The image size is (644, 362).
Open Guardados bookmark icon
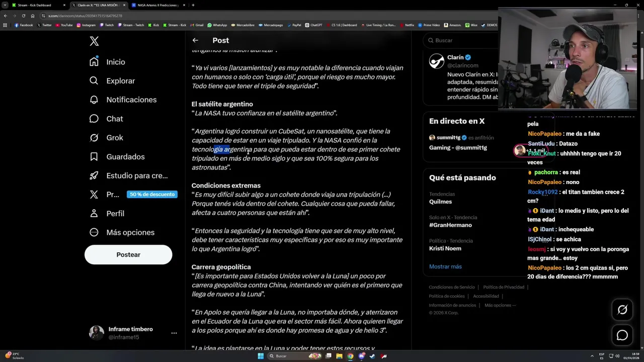(x=94, y=157)
